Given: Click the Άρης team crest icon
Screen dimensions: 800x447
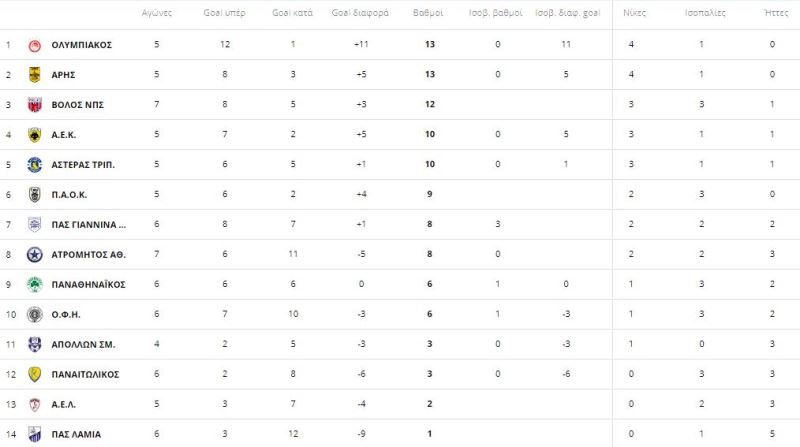Looking at the screenshot, I should (x=34, y=75).
